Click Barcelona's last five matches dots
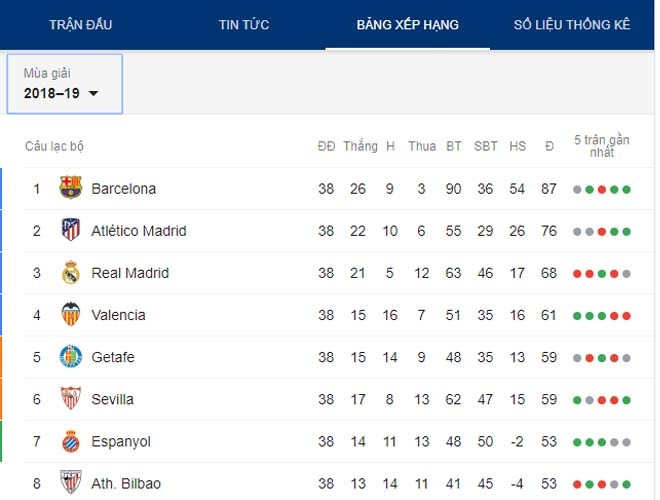 601,189
